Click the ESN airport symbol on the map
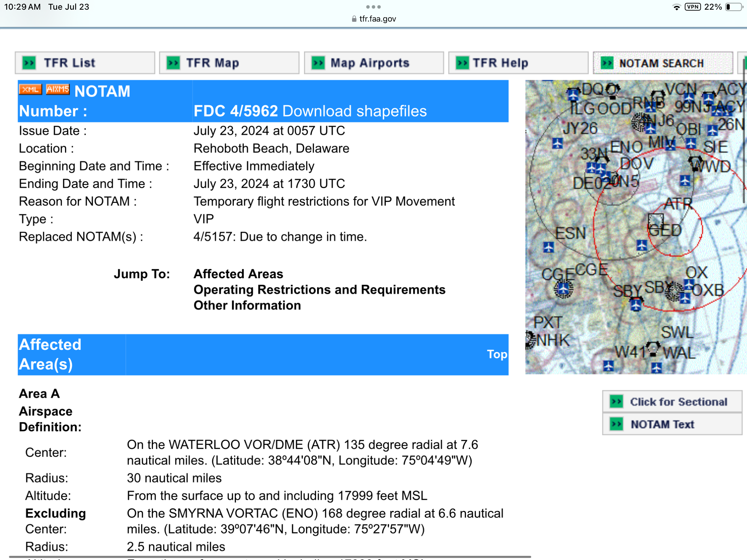 (548, 247)
